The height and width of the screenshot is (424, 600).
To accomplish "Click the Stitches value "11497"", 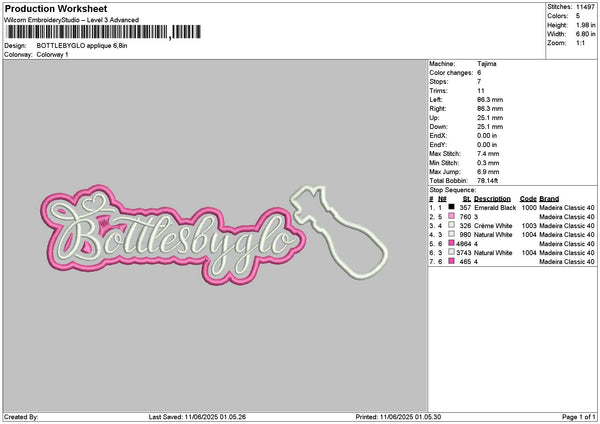I will click(x=585, y=7).
